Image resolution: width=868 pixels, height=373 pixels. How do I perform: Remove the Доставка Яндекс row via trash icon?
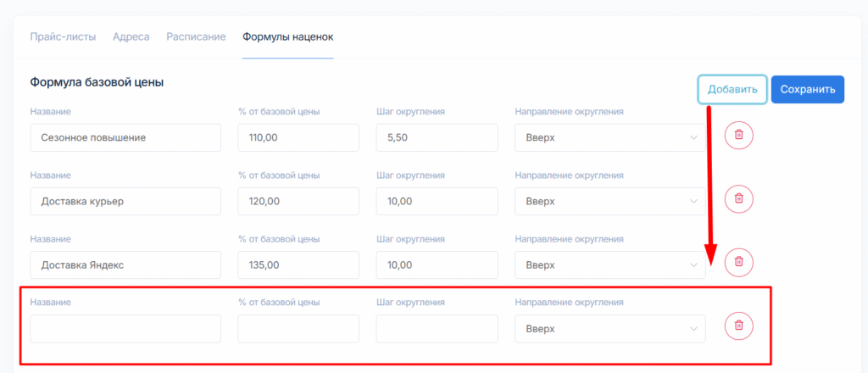click(x=738, y=262)
